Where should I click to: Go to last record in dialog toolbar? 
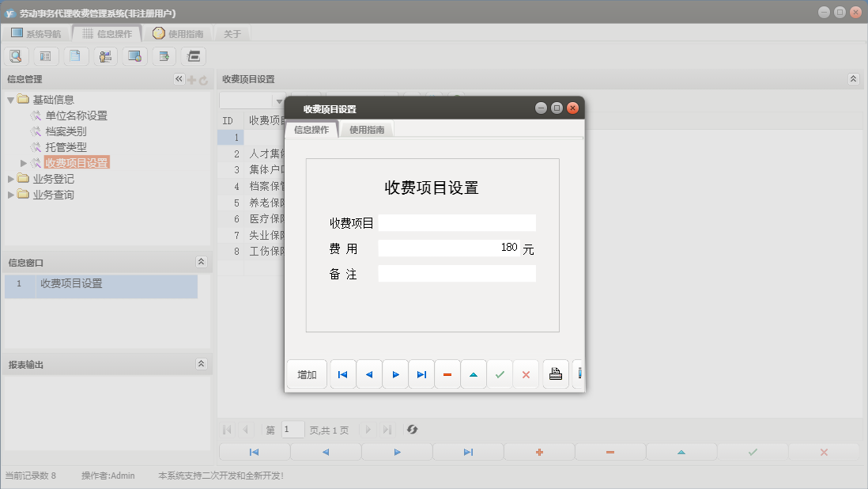(x=421, y=374)
